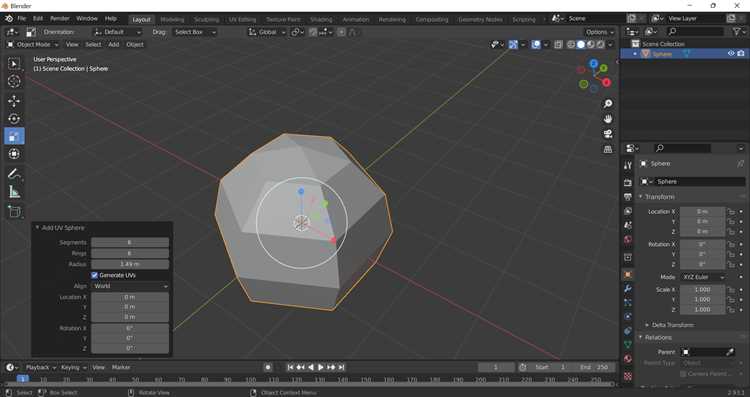Click the zoom view magnifier icon
Viewport: 750px width, 397px height.
pyautogui.click(x=607, y=104)
